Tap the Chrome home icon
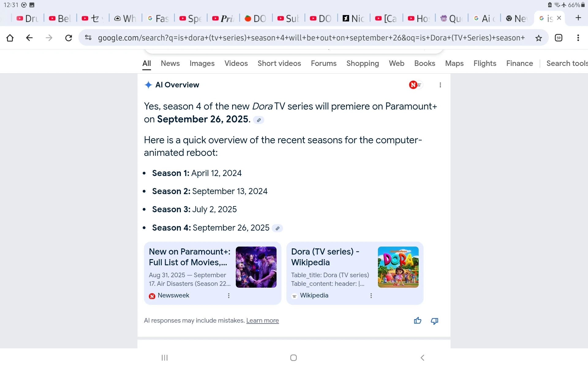 pos(10,38)
